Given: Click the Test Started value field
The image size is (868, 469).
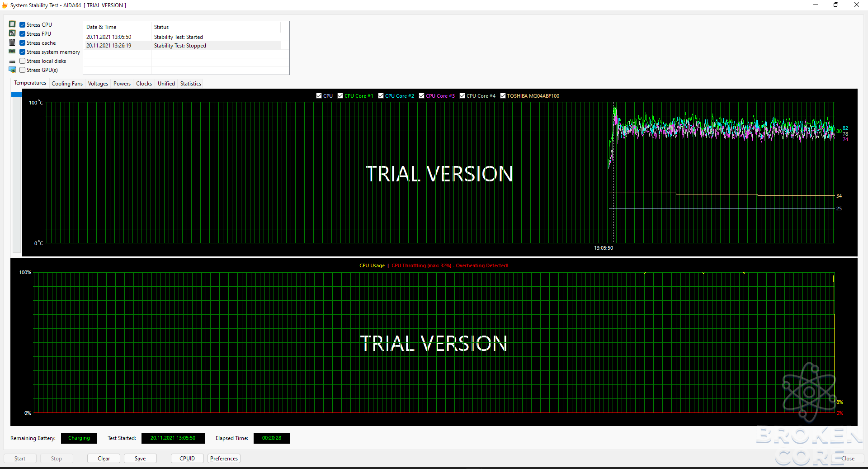Looking at the screenshot, I should coord(173,438).
